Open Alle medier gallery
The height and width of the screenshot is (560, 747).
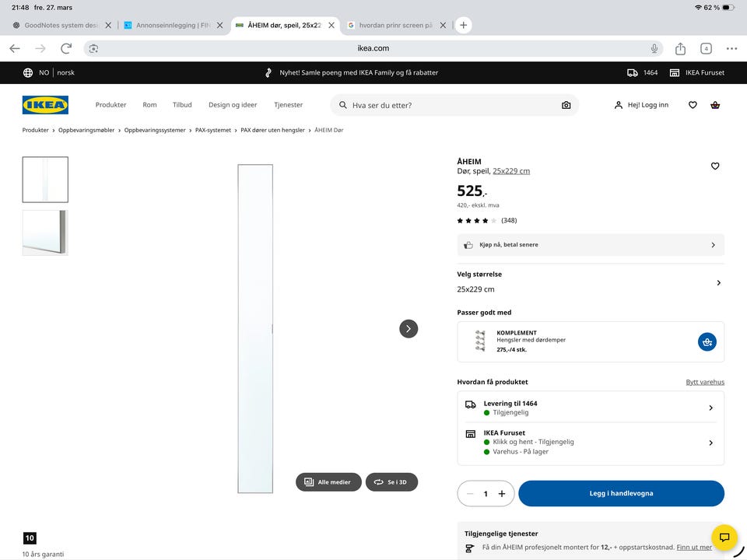click(x=328, y=482)
